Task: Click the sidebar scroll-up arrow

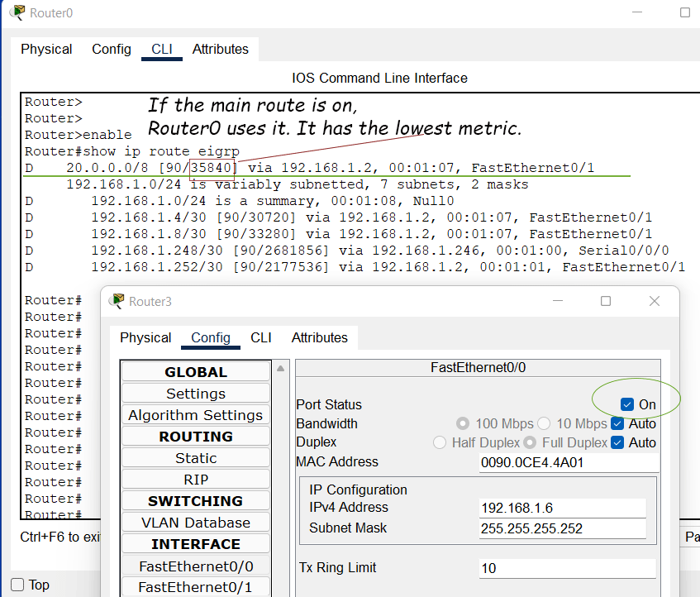Action: [280, 369]
